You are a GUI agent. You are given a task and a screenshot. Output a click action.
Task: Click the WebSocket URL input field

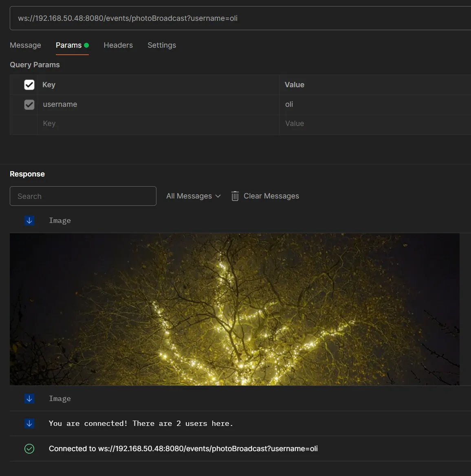coord(240,18)
